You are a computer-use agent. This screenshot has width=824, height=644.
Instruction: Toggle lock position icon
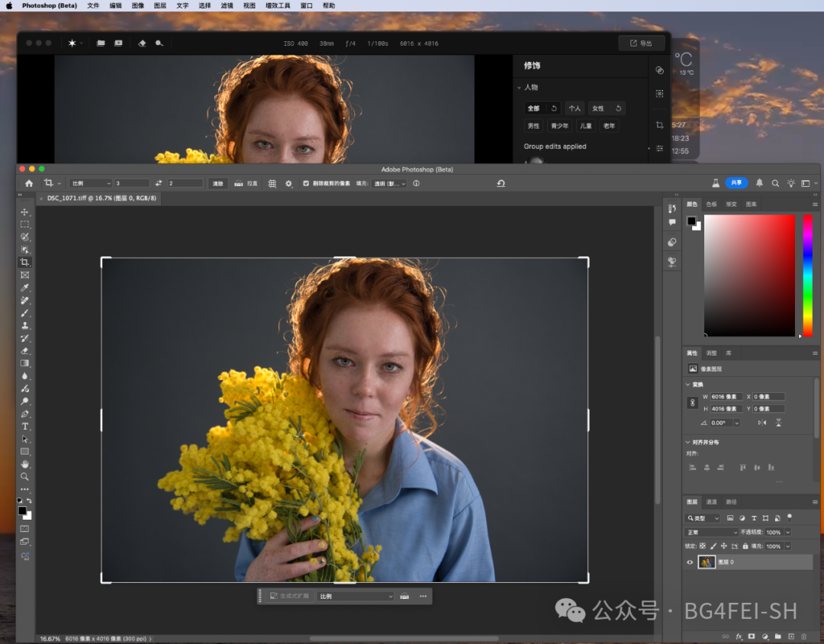723,546
